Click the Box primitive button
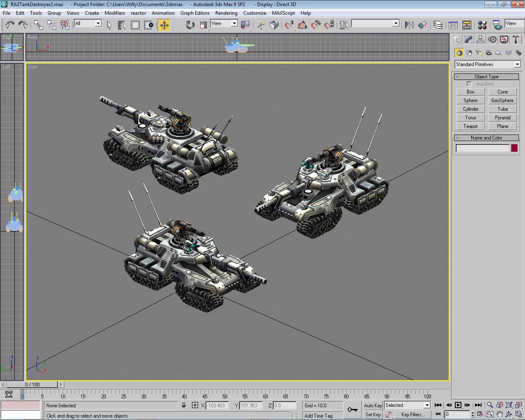 click(470, 92)
